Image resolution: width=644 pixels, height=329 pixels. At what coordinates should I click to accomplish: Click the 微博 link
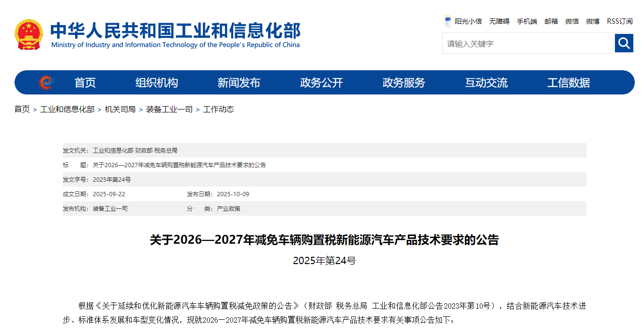(x=593, y=21)
